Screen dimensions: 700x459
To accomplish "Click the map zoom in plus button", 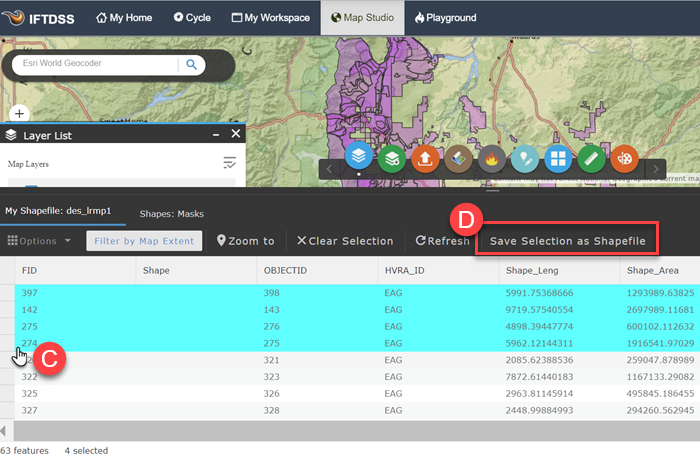I will (x=19, y=115).
